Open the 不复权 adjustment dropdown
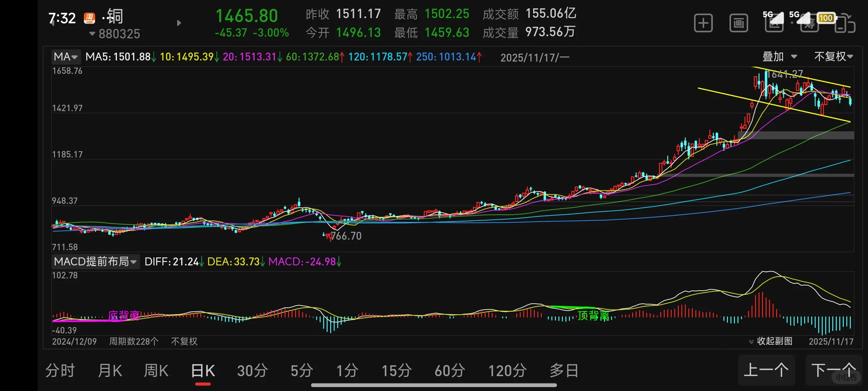 833,56
